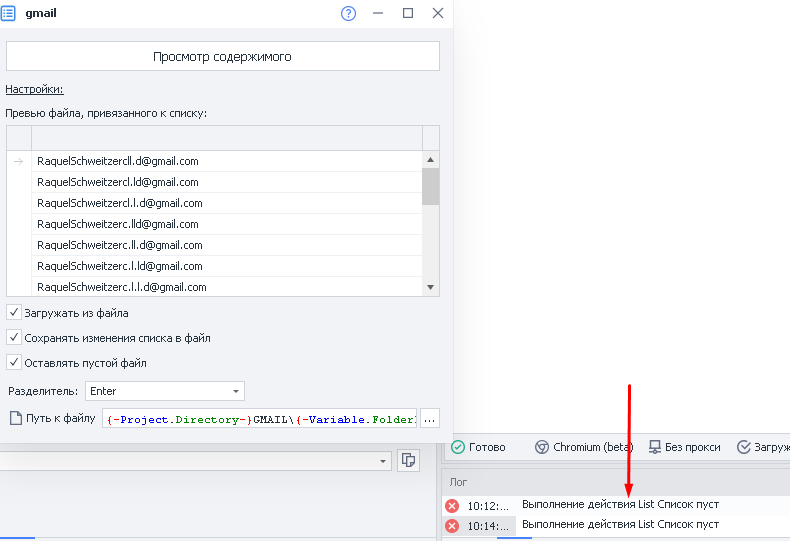Open the Разделитель Enter dropdown
Image resolution: width=790 pixels, height=541 pixels.
click(165, 391)
